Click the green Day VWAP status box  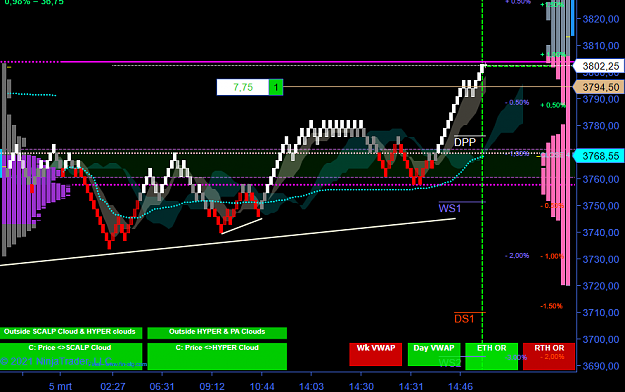434,354
